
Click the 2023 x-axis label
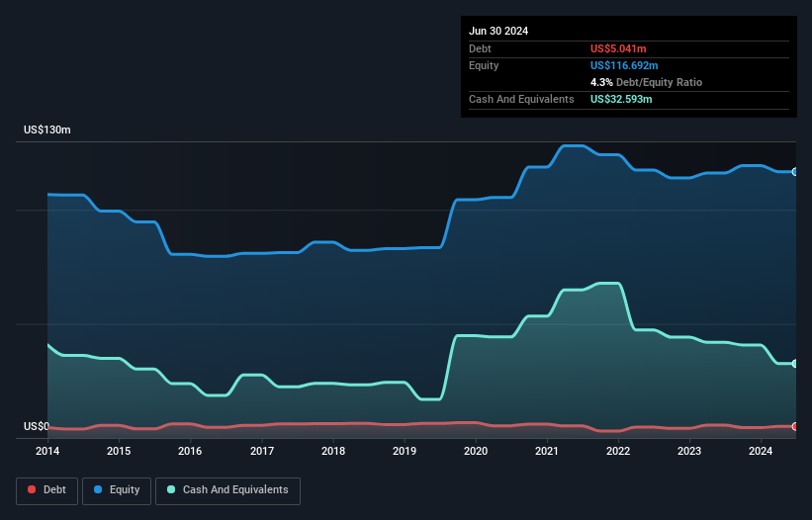[689, 451]
